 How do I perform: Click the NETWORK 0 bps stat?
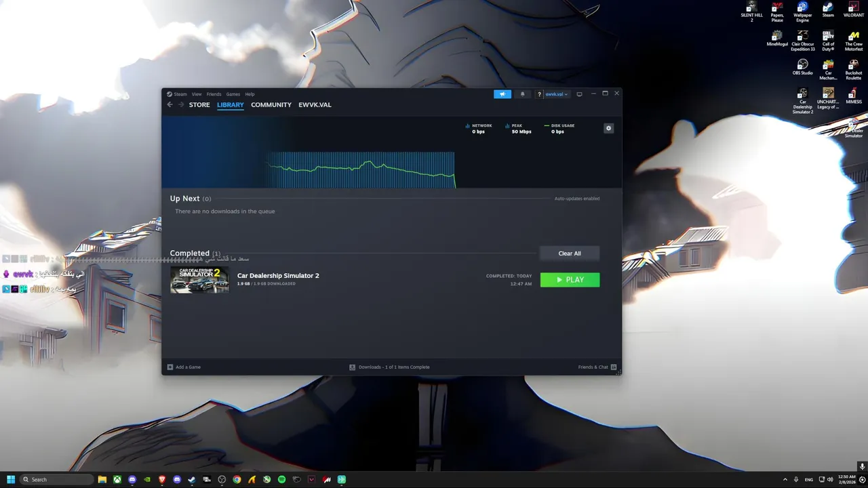click(x=479, y=129)
